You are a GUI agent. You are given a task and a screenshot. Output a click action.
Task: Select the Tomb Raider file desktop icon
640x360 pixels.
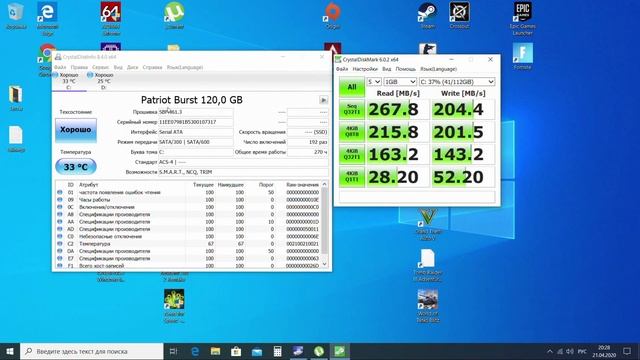(427, 265)
